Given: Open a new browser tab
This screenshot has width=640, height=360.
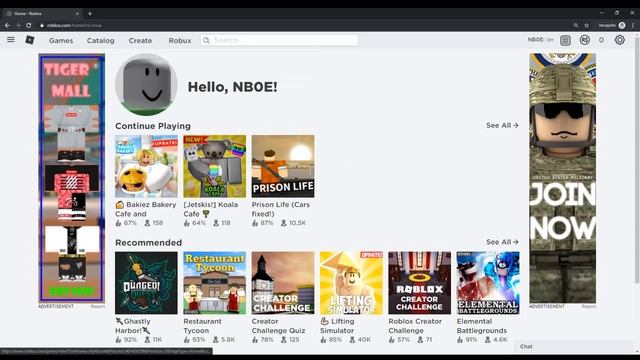Looking at the screenshot, I should click(90, 13).
